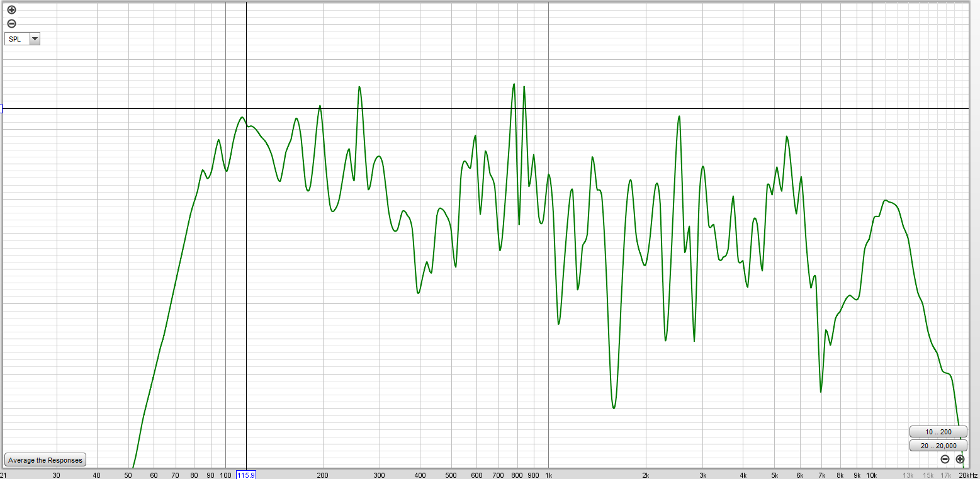This screenshot has width=980, height=479.
Task: Zoom out vertically with the top-left minus icon
Action: point(11,24)
